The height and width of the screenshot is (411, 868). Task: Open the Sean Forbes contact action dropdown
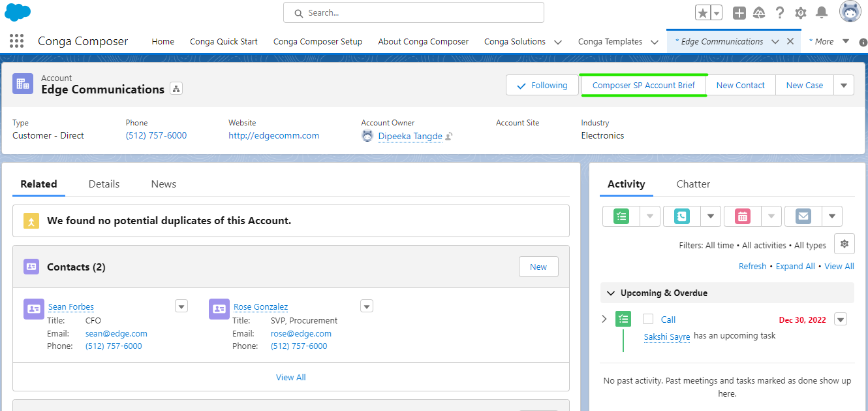pos(181,306)
